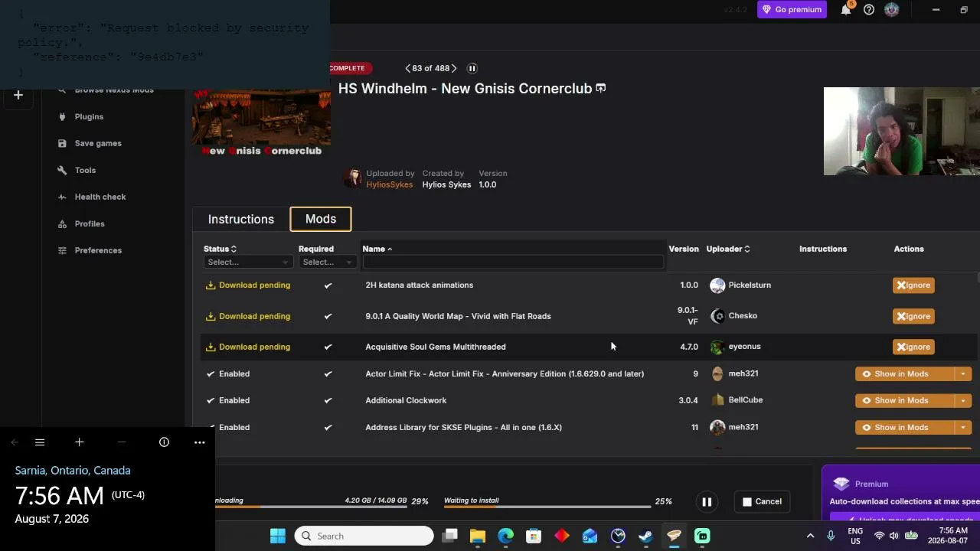Ignore the Acquisitive Soul Gems Multithreaded mod
Image resolution: width=980 pixels, height=551 pixels.
pyautogui.click(x=913, y=347)
